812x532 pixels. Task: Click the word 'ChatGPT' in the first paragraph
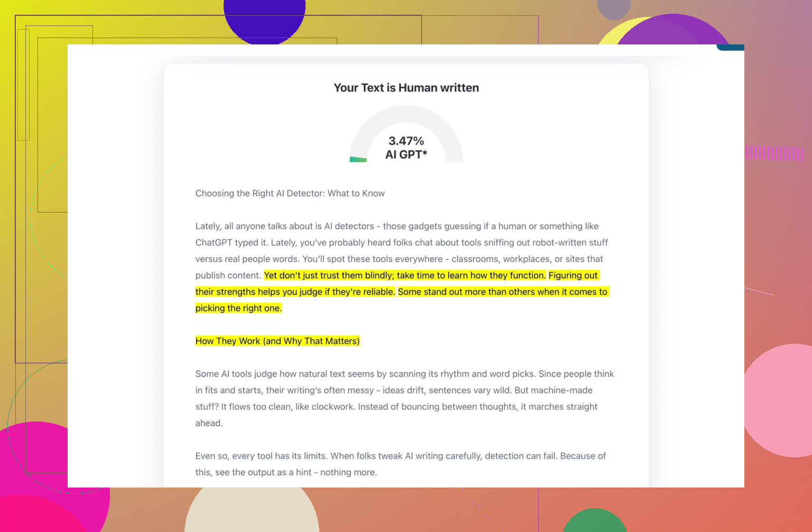[214, 243]
